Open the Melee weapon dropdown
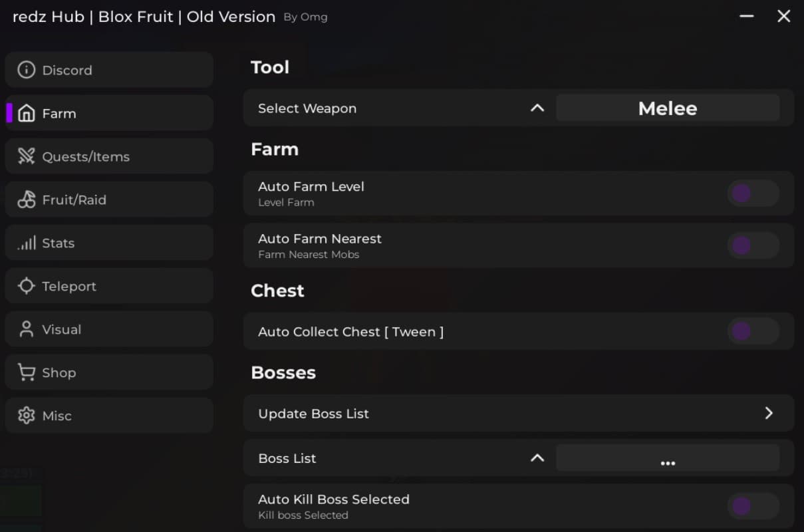 (667, 108)
